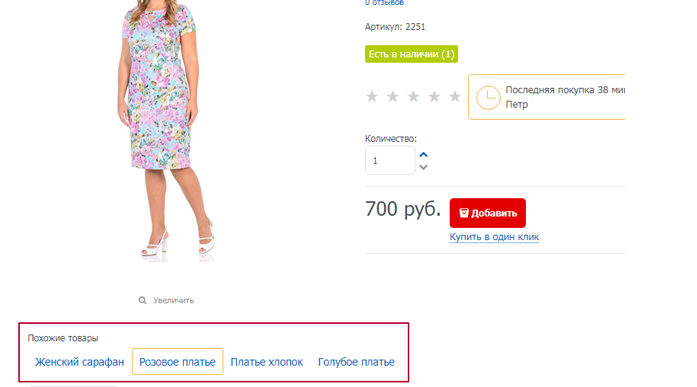Open Купить в один клик link

(x=494, y=237)
